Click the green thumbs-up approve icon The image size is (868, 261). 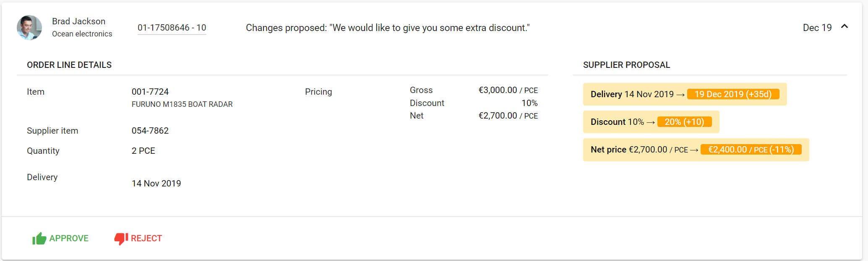(x=39, y=238)
